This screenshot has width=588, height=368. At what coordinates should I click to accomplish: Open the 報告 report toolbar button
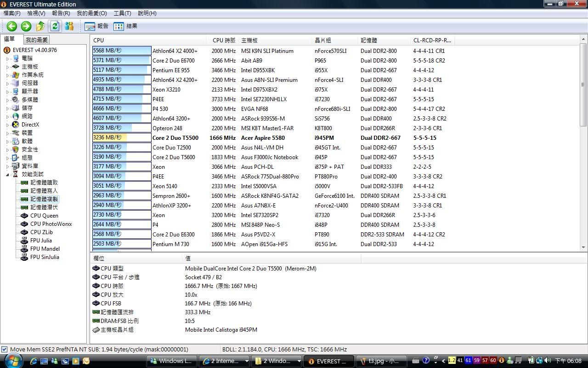[96, 26]
